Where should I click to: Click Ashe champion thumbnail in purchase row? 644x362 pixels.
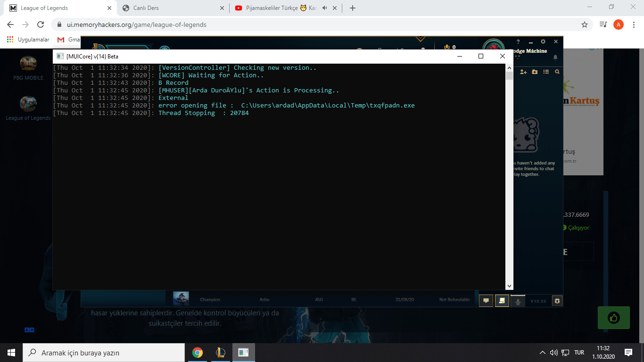[181, 299]
